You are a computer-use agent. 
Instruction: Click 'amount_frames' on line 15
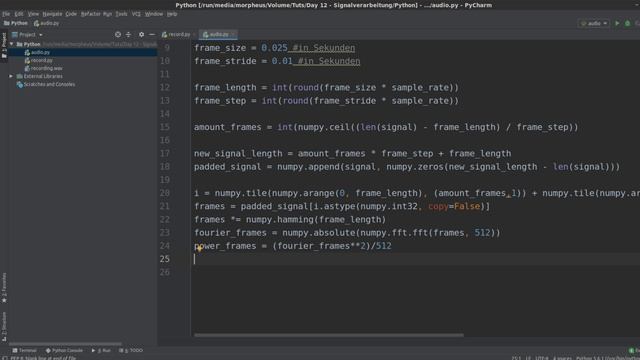click(x=227, y=127)
